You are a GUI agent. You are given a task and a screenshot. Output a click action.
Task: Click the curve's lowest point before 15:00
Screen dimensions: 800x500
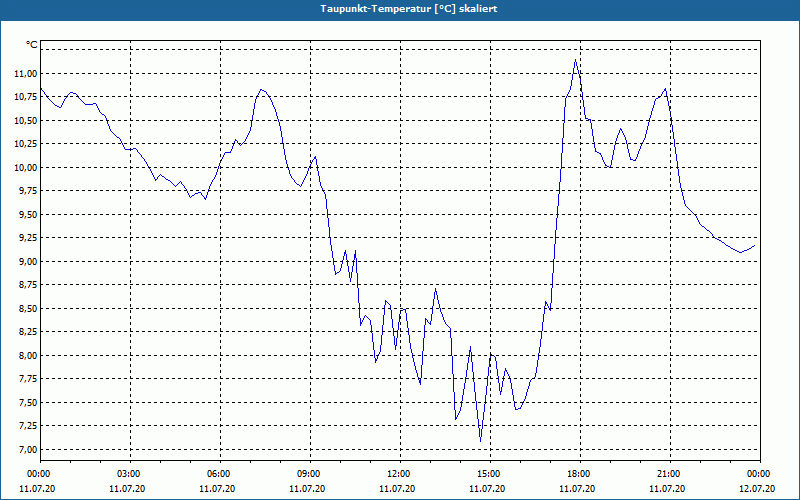[480, 441]
